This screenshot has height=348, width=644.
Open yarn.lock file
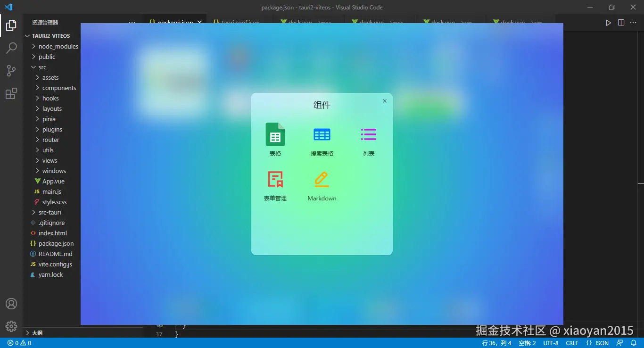(50, 274)
